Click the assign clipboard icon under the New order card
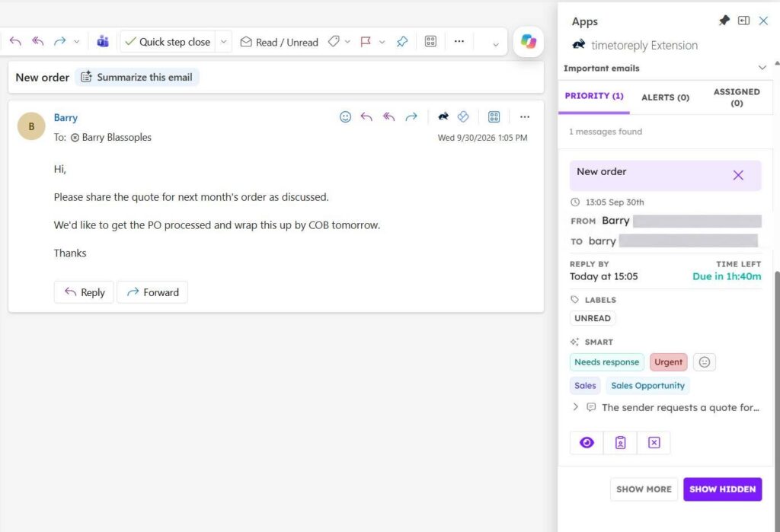The image size is (780, 532). coord(620,442)
